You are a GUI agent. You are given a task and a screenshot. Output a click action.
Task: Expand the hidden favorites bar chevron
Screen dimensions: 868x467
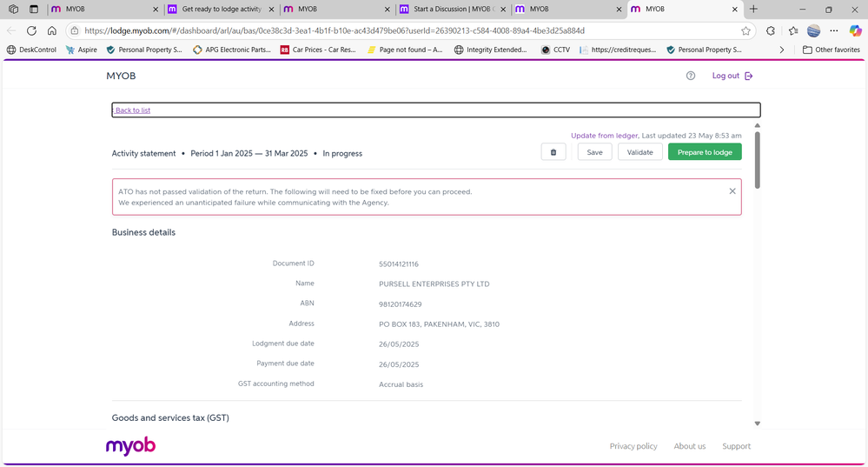pos(782,50)
